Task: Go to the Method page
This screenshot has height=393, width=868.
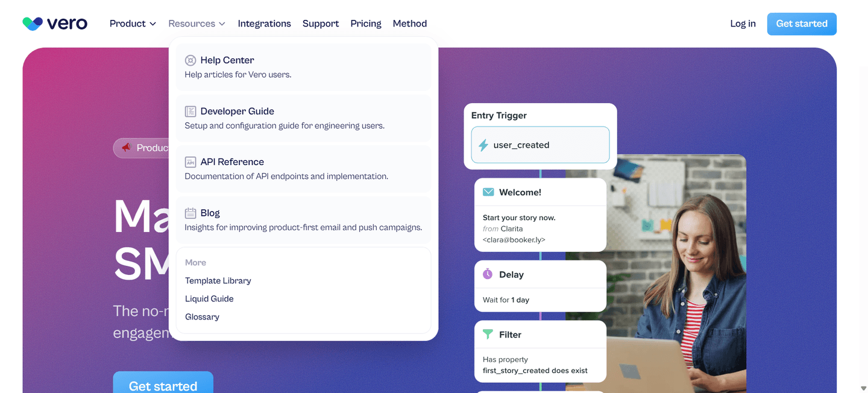Action: coord(410,24)
